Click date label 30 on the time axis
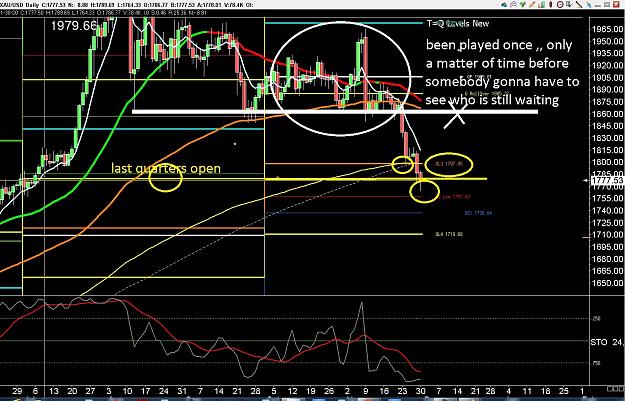This screenshot has height=401, width=625. 421,391
